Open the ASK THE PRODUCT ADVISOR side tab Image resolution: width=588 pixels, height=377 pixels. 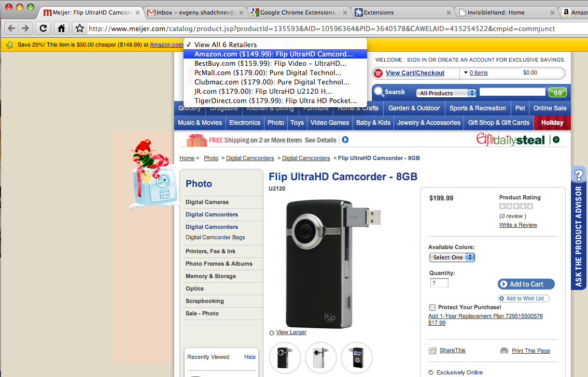click(x=579, y=228)
